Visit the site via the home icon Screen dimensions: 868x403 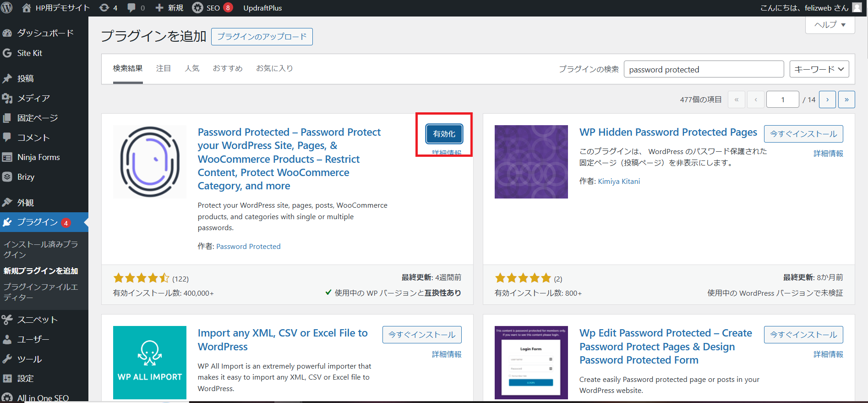tap(27, 8)
